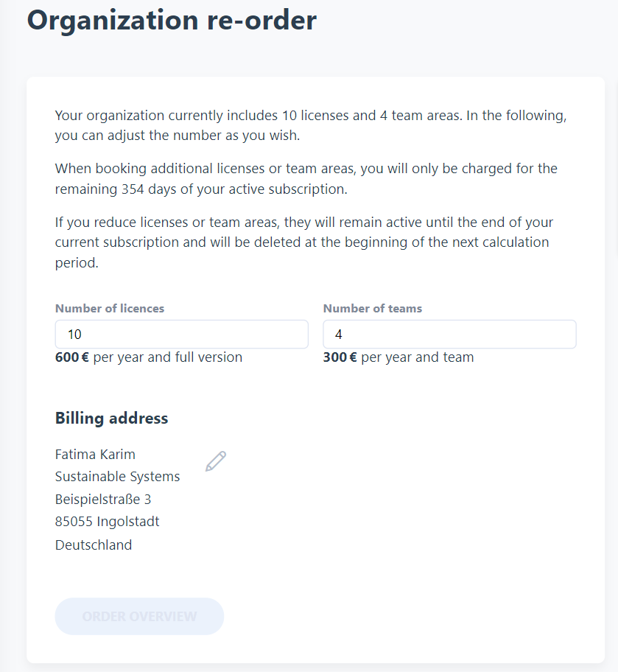
Task: Click the bold 600 € licence price
Action: [x=72, y=357]
